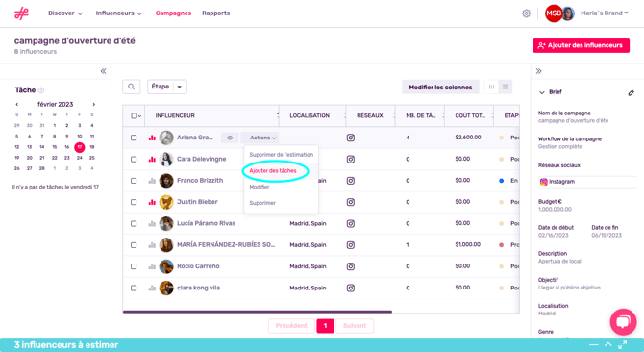Switch to the list view icon
644x352 pixels.
point(506,87)
